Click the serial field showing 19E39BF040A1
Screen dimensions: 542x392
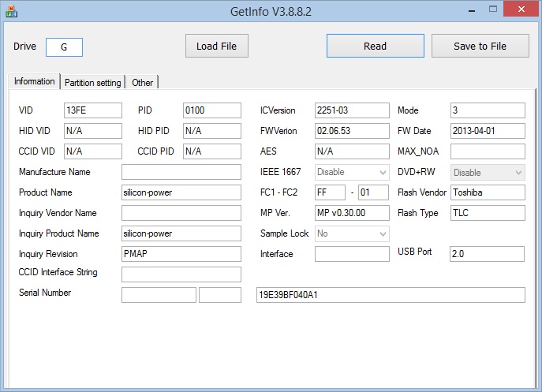pyautogui.click(x=391, y=295)
